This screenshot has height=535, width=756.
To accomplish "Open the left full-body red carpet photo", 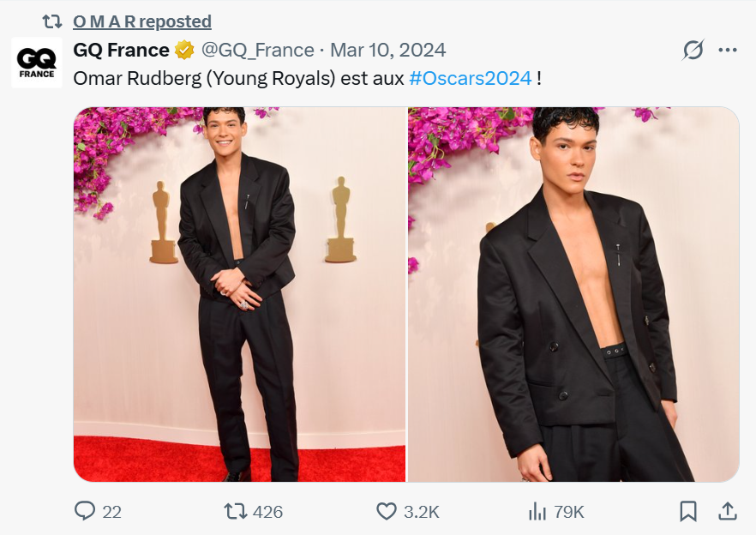I will [239, 294].
